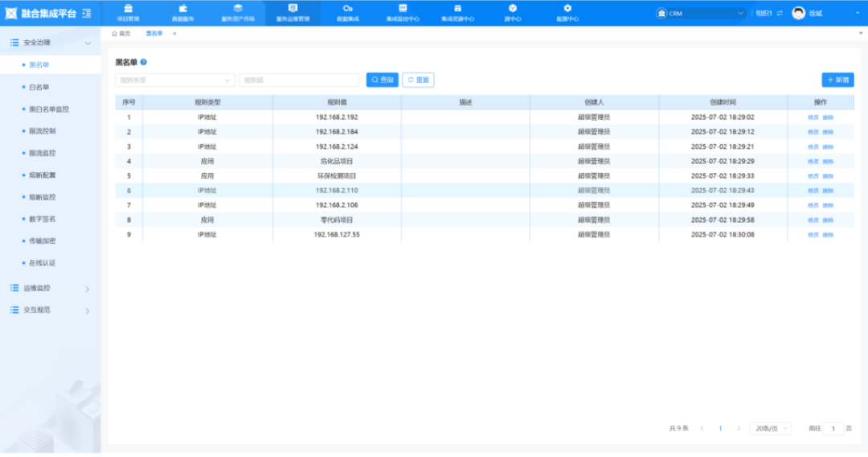Click the user avatar icon
This screenshot has height=457, width=868.
[798, 13]
